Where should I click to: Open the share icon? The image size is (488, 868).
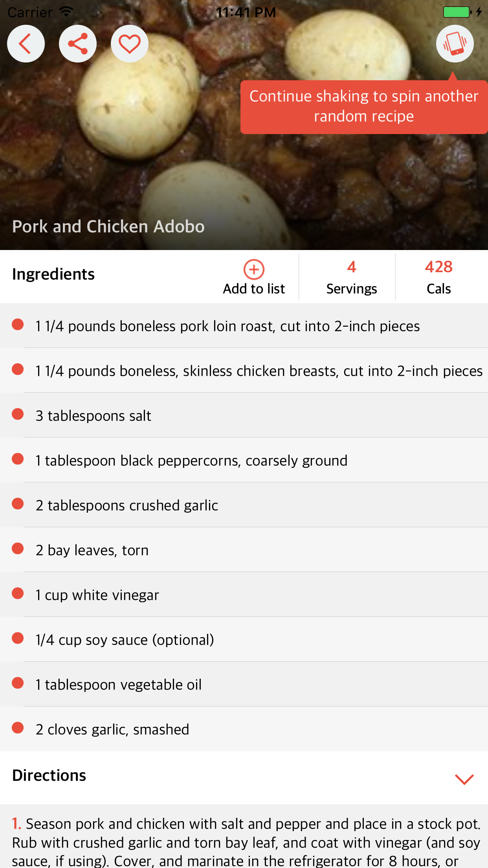[77, 44]
